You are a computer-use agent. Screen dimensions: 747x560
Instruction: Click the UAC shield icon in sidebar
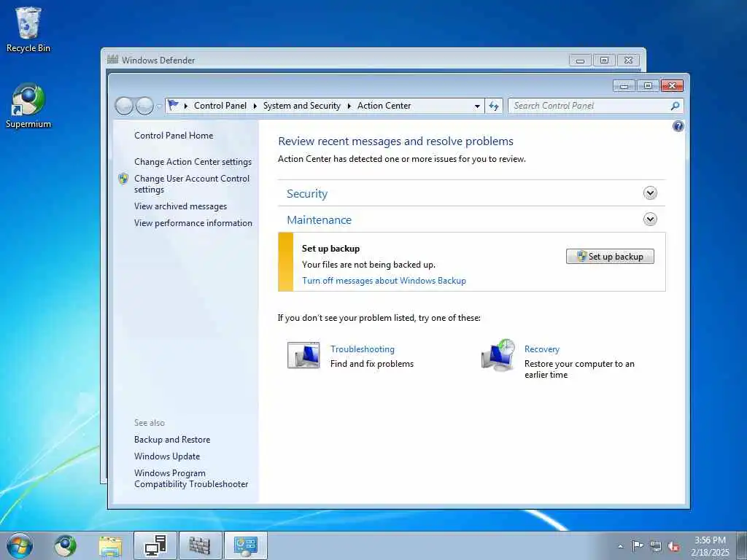coord(123,179)
